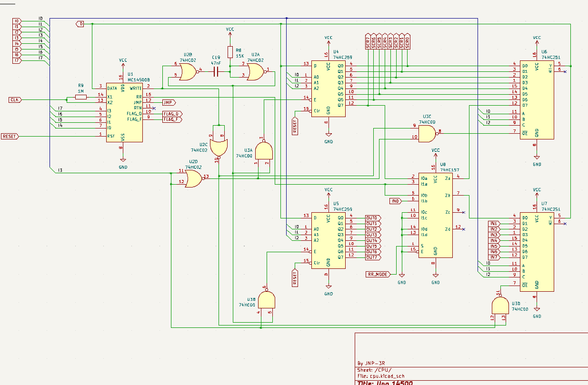The height and width of the screenshot is (385, 588).
Task: Select the RR_MODE net label
Action: coord(379,274)
